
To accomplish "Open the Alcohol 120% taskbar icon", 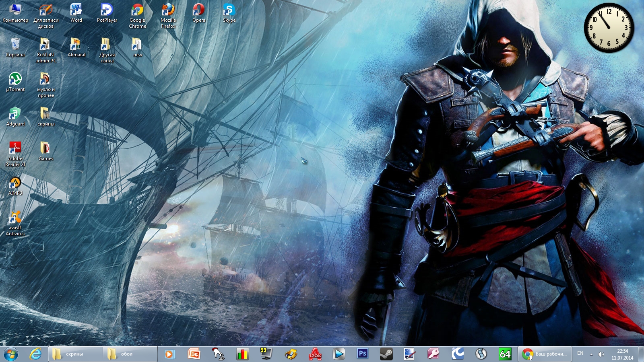I will [x=315, y=354].
